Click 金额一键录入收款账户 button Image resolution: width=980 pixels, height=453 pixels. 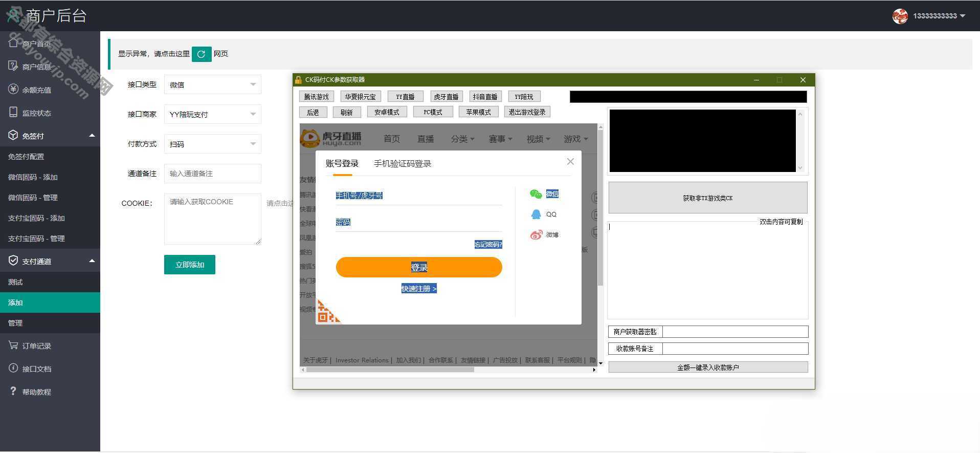(708, 367)
